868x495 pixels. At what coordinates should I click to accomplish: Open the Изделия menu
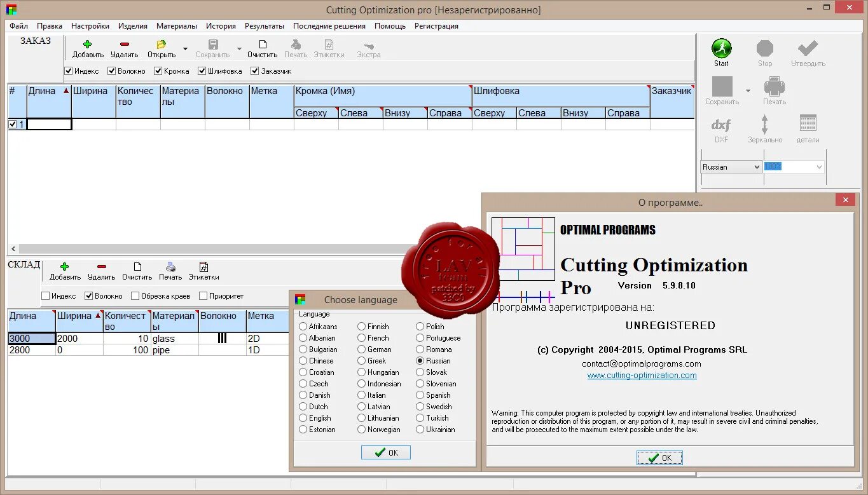133,26
